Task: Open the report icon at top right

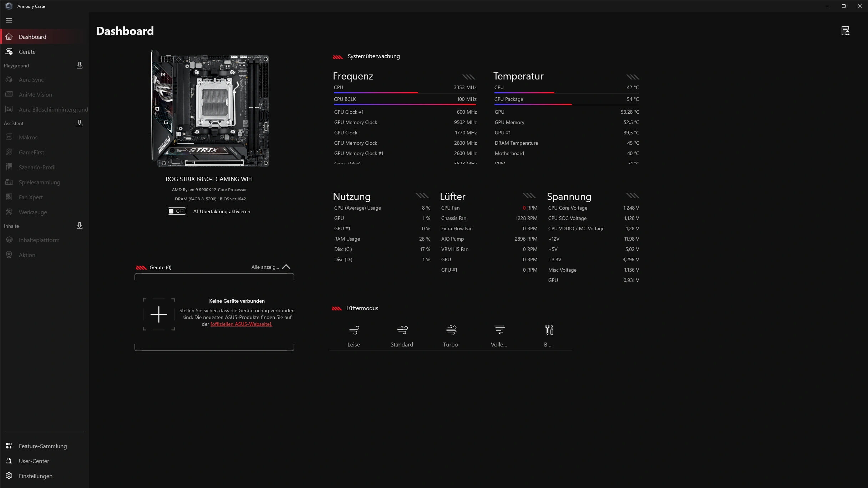Action: click(845, 31)
